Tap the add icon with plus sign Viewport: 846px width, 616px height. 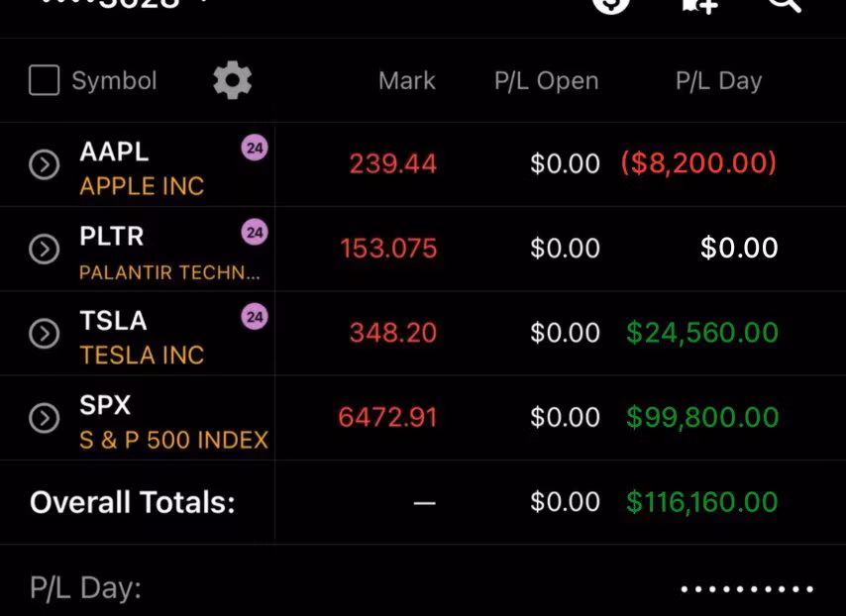699,4
